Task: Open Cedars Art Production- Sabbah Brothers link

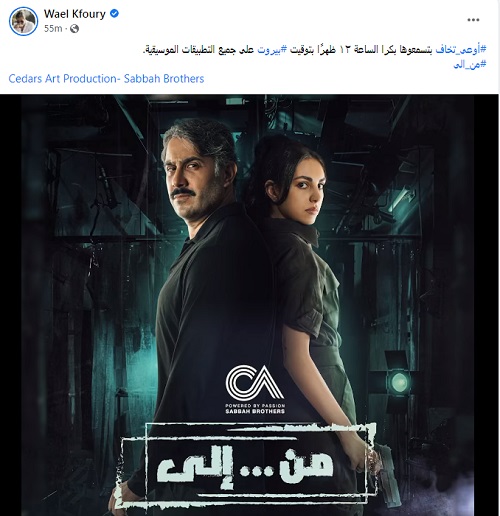Action: click(106, 79)
